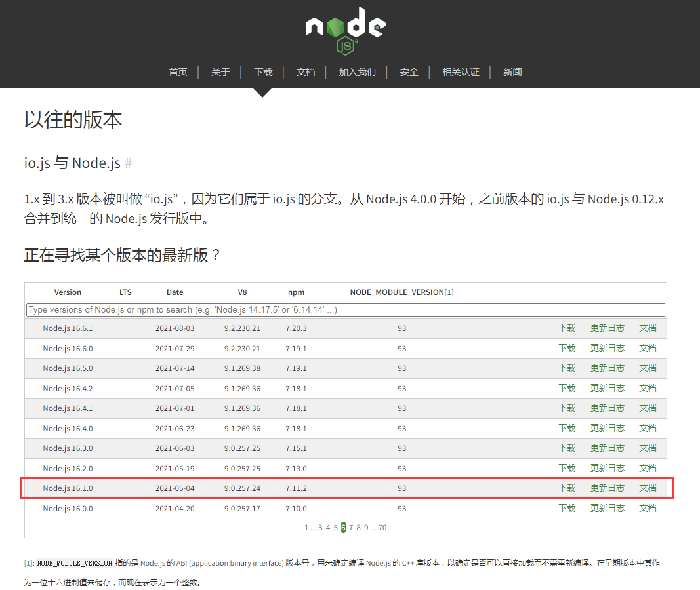Screen dimensions: 700x590
Task: Select the Node.js 16.1.0 version cell
Action: (x=68, y=488)
